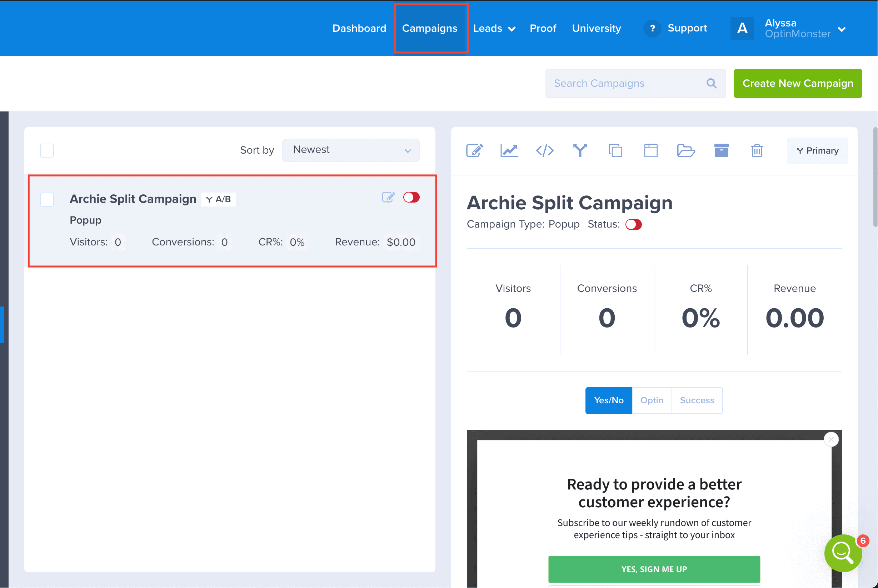Image resolution: width=878 pixels, height=588 pixels.
Task: Open the University menu item
Action: (596, 29)
